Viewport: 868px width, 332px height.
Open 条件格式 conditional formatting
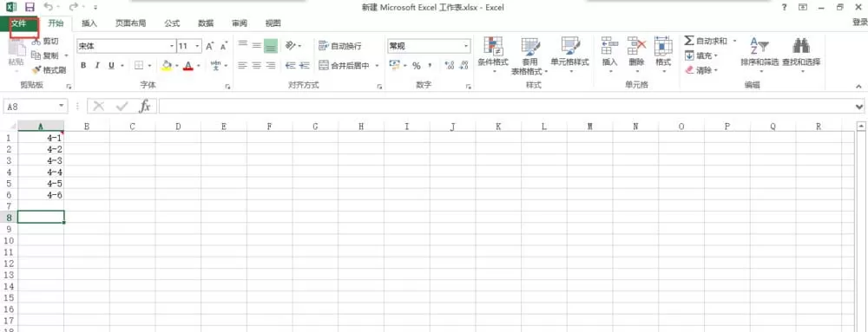pos(493,55)
